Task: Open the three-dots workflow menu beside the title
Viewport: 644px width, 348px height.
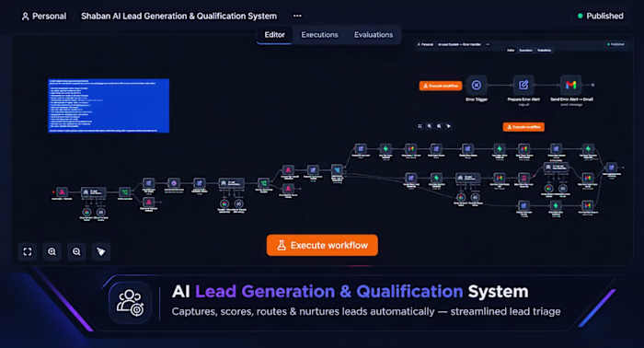Action: pos(297,16)
